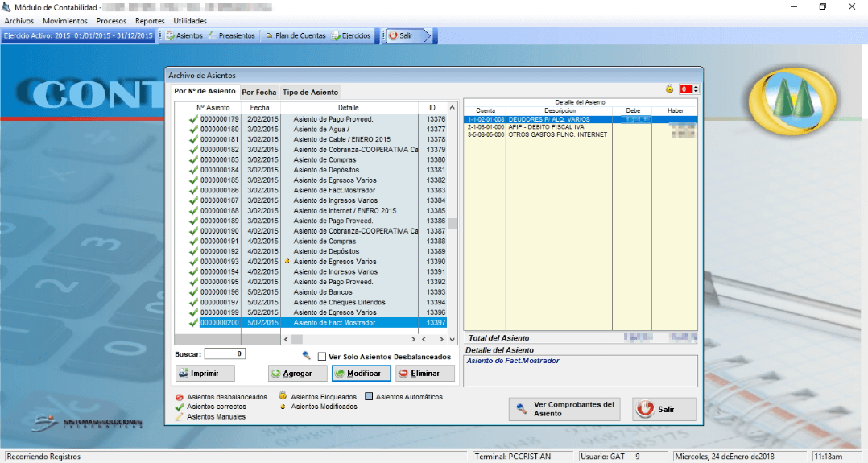
Task: Open Preasientos from the toolbar
Action: point(231,35)
